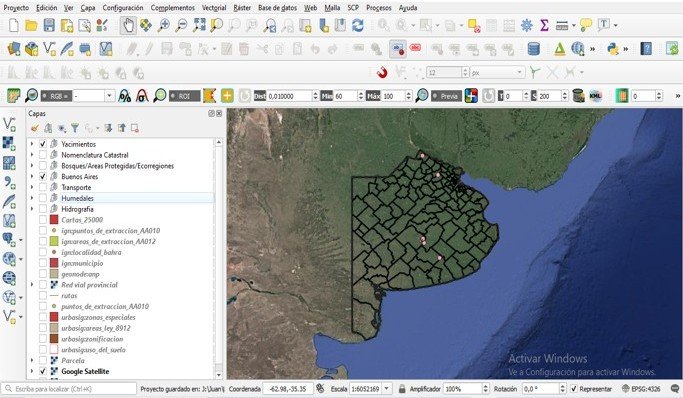Enable snapping magnet icon
This screenshot has height=398, width=683.
point(382,72)
